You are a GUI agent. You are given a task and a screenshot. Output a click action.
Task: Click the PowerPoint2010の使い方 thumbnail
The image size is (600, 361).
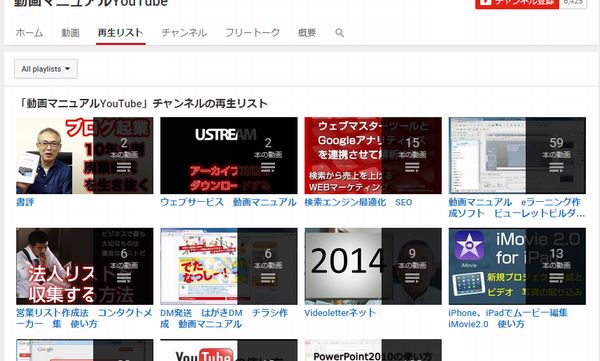373,350
